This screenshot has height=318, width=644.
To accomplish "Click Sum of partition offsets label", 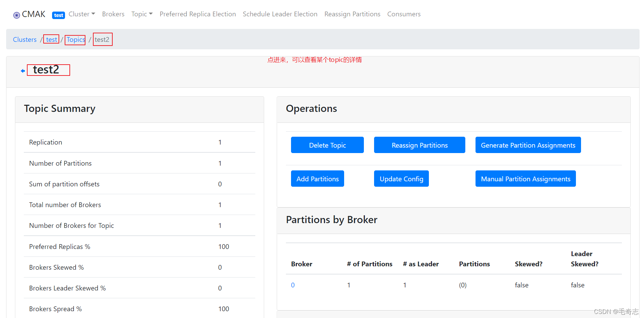I will click(64, 184).
